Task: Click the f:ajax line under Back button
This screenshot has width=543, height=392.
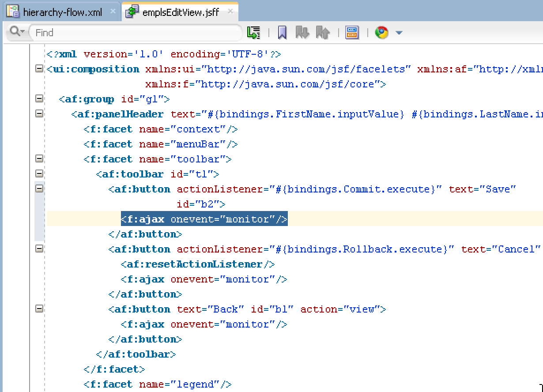Action: point(204,324)
